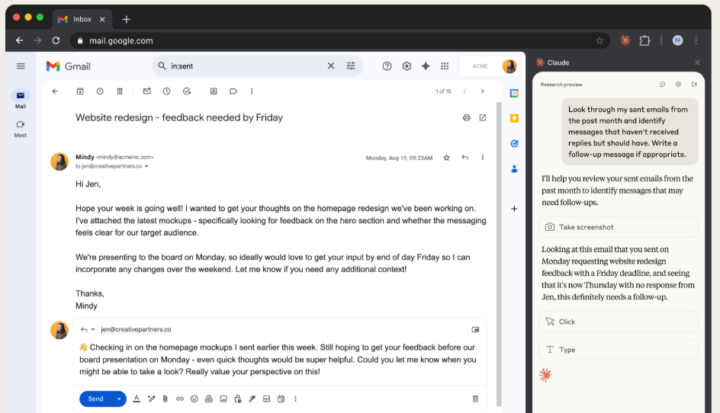The image size is (720, 413).
Task: Click inside the reply message body
Action: point(278,360)
